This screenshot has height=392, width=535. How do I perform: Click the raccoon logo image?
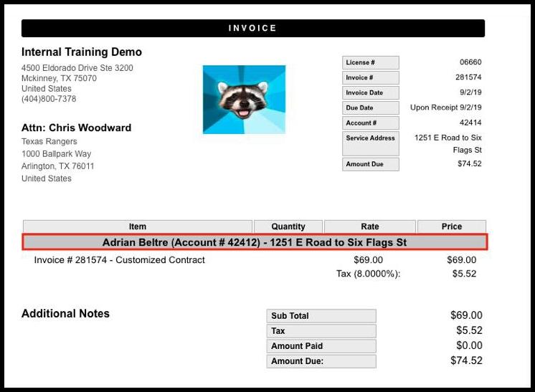244,100
